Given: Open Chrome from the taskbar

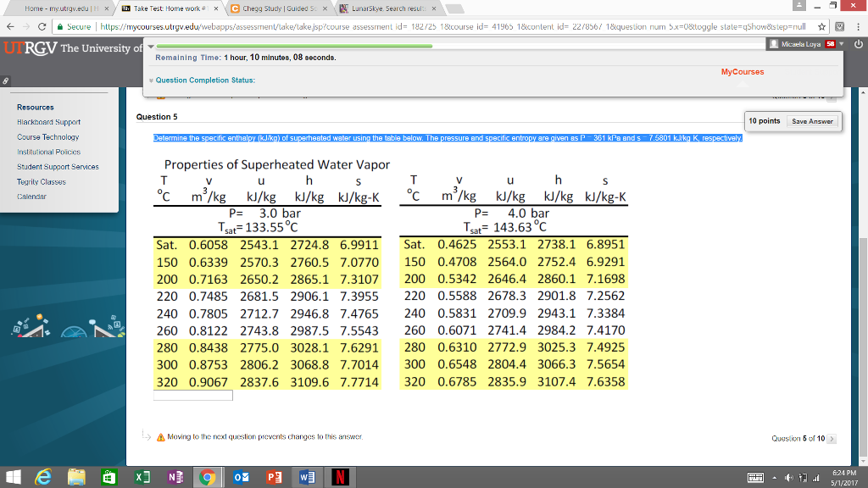Looking at the screenshot, I should (208, 476).
